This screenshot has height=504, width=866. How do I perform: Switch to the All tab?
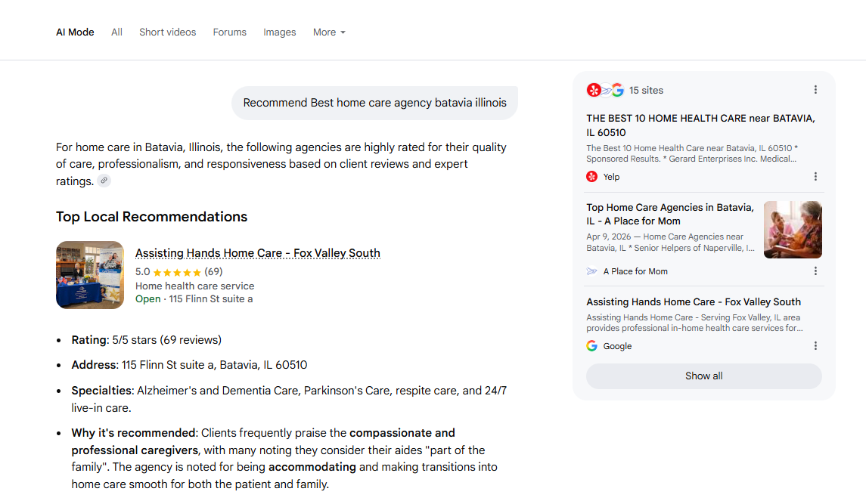click(116, 32)
